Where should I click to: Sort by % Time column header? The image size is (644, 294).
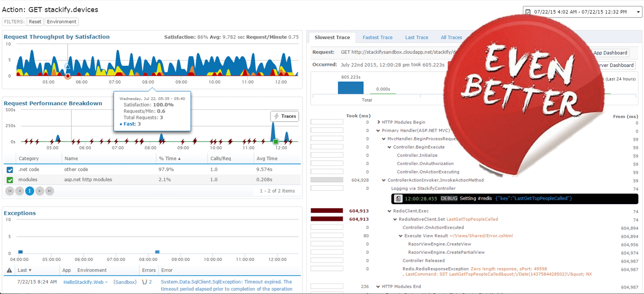tap(170, 159)
